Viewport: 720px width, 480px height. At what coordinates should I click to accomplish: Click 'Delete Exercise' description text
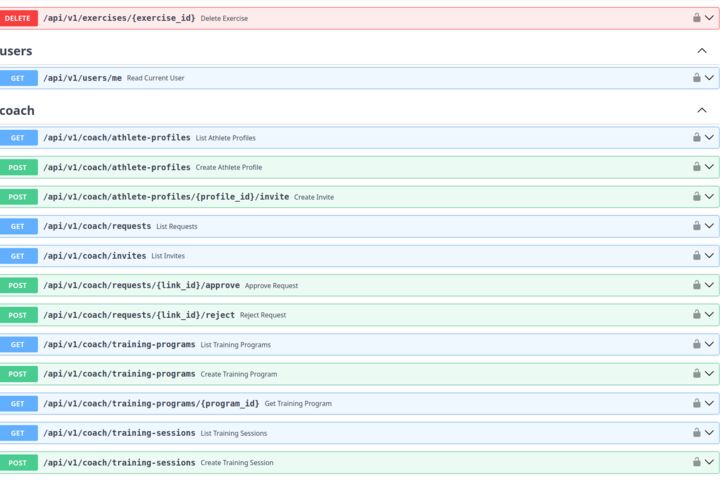[x=224, y=18]
